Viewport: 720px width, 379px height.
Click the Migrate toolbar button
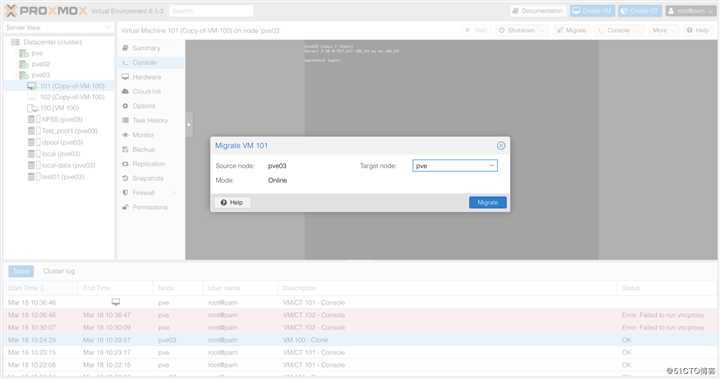[571, 30]
